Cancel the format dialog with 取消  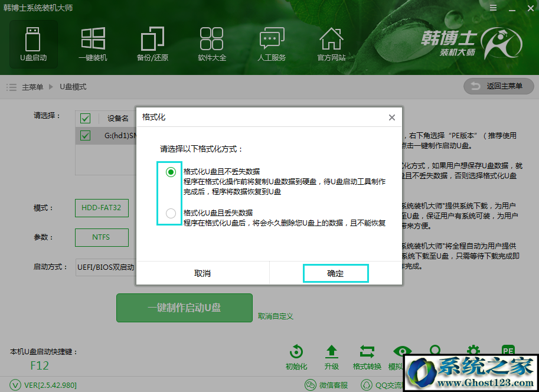coord(202,274)
